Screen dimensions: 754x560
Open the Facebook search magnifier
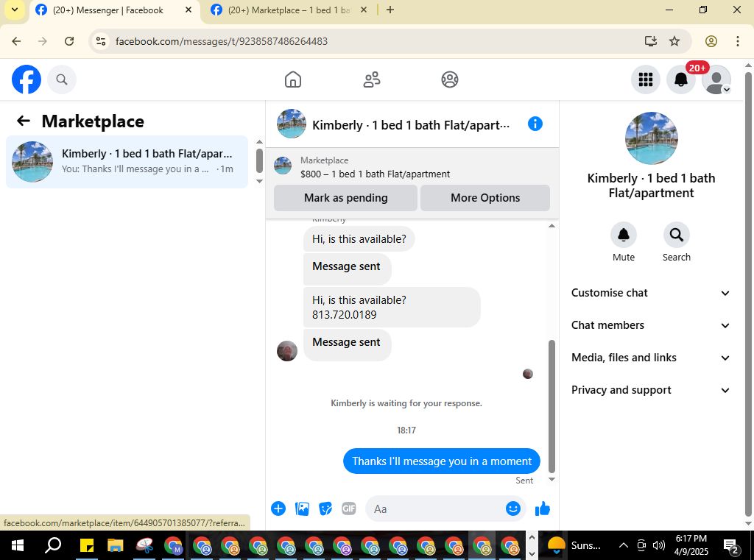click(x=62, y=79)
